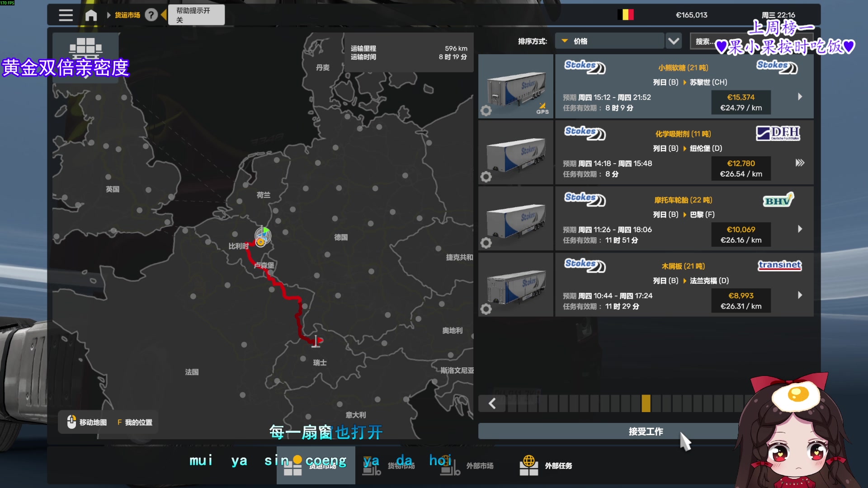Image resolution: width=868 pixels, height=488 pixels.
Task: Click gear icon on 小熊软糖 trailer
Action: [x=486, y=111]
